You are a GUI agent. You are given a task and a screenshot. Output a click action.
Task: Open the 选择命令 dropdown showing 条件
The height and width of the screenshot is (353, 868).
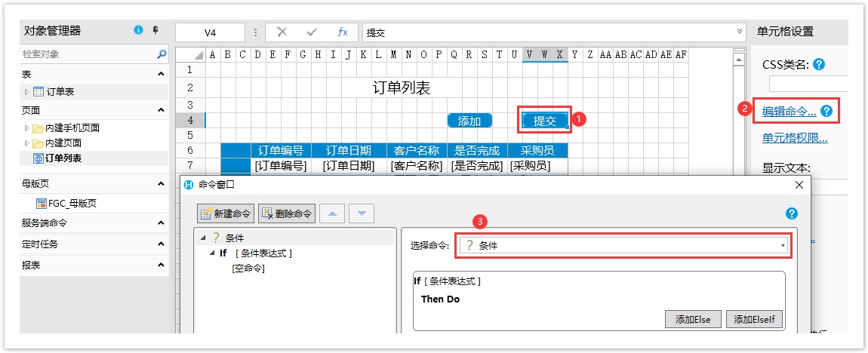pyautogui.click(x=623, y=245)
